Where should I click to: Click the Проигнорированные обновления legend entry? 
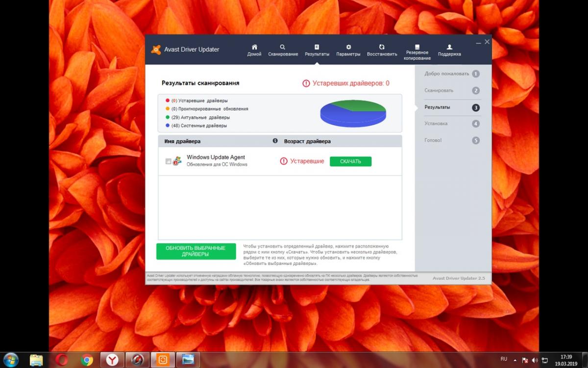(x=207, y=109)
